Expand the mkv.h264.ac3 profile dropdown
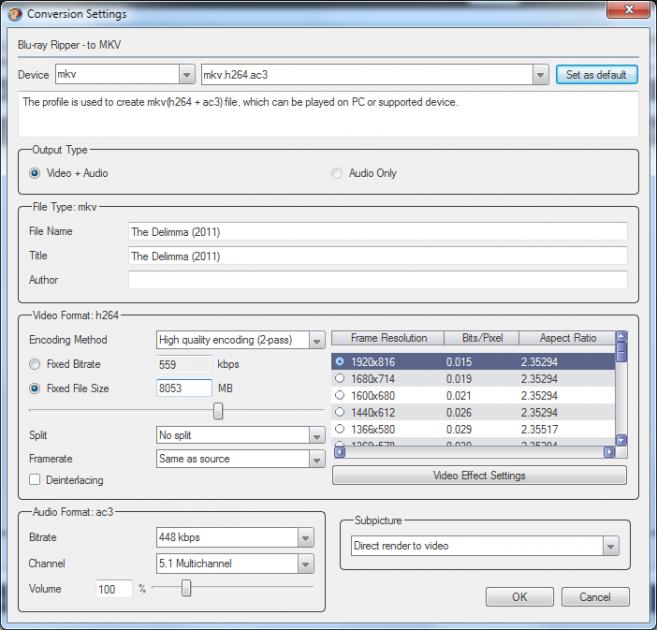 pos(540,75)
